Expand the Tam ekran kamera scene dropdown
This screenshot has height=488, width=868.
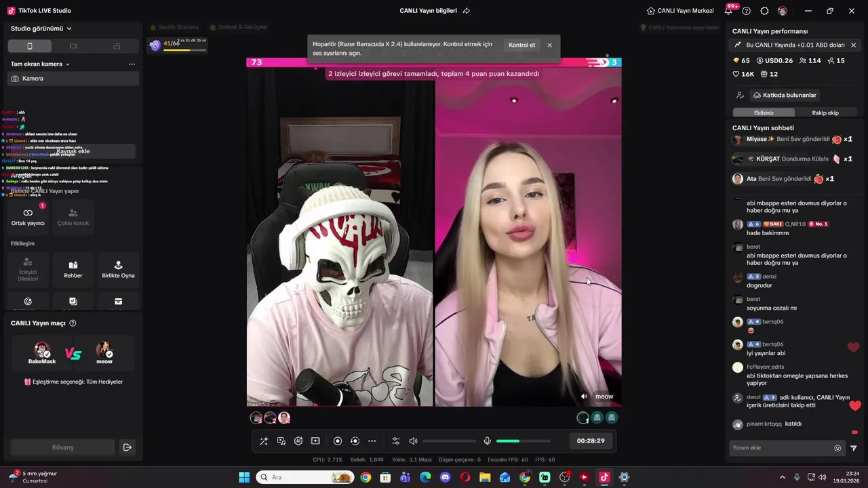[x=41, y=64]
